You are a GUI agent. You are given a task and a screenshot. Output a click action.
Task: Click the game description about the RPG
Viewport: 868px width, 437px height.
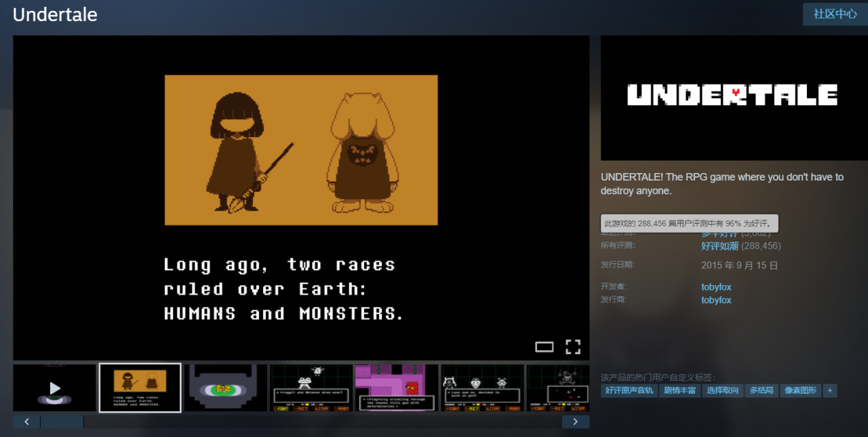coord(722,184)
